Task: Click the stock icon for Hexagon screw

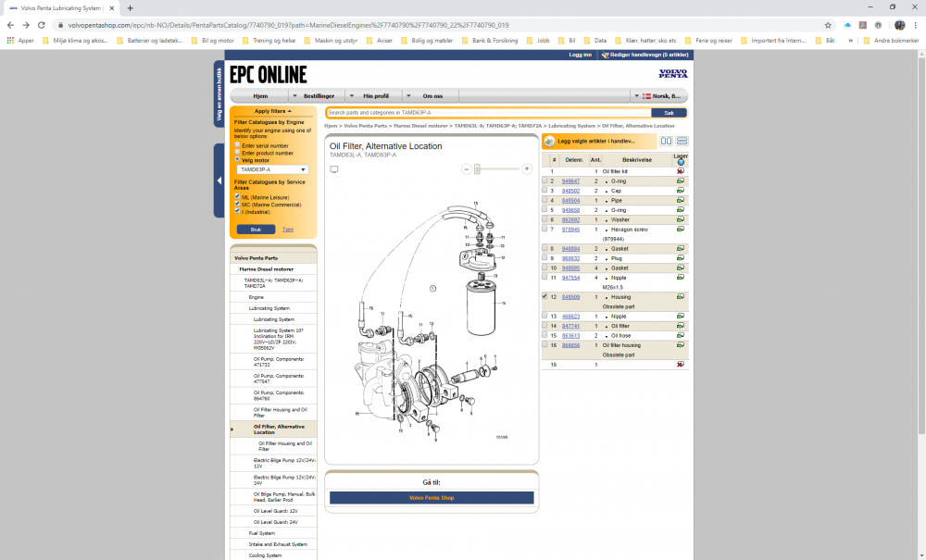Action: [x=681, y=229]
